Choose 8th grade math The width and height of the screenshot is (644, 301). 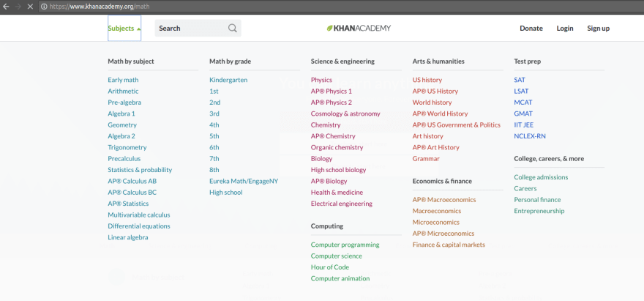pos(214,170)
